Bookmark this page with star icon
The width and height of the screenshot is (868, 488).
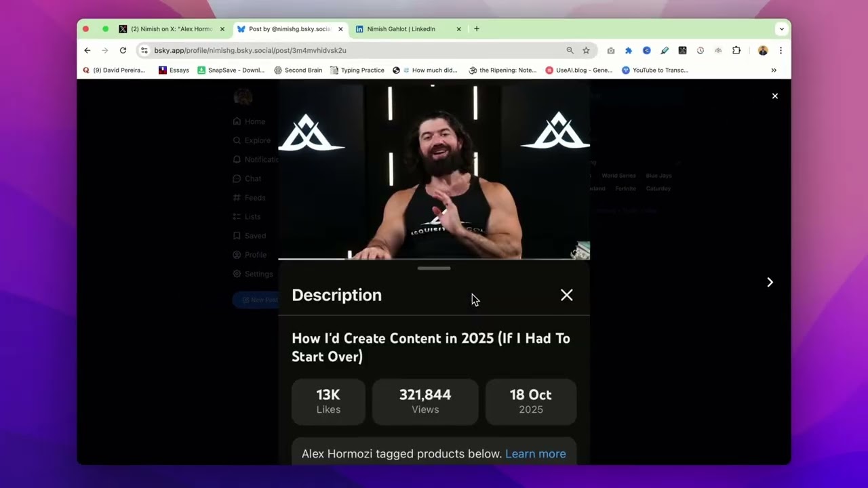click(586, 50)
